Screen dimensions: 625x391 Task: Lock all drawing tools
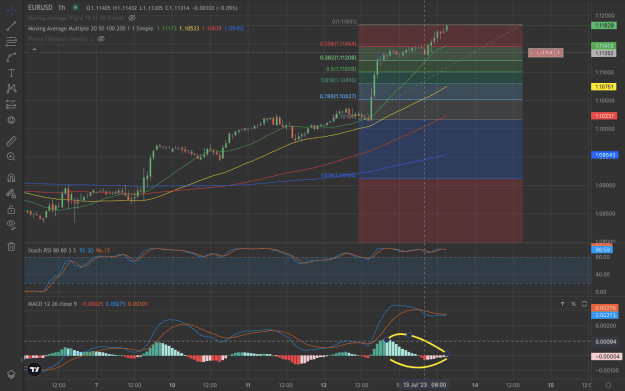11,209
